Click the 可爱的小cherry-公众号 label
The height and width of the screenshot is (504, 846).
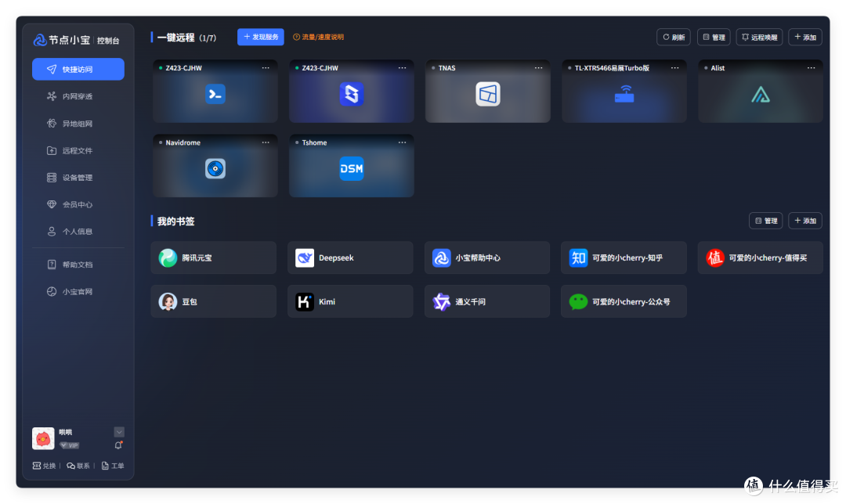631,302
